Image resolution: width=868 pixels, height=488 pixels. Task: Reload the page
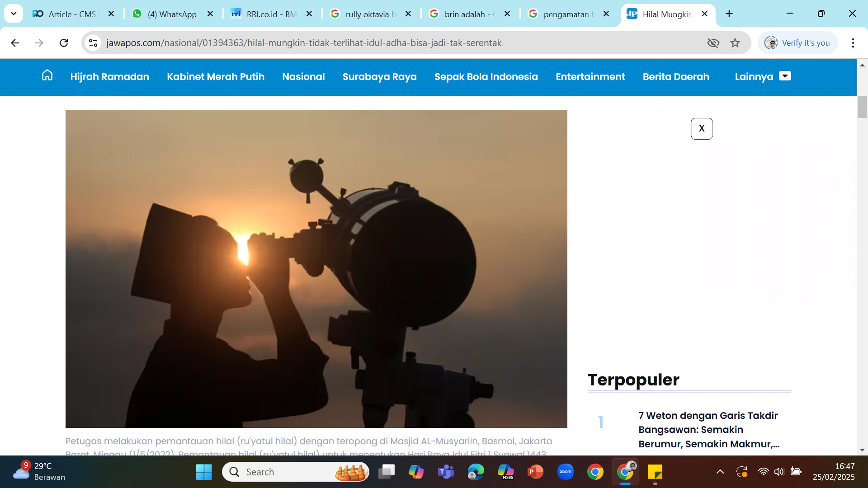64,43
